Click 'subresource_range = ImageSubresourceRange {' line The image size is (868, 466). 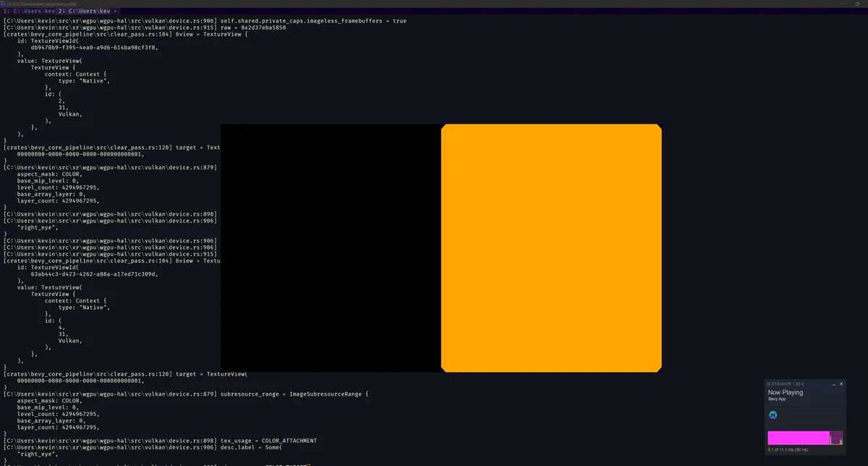(186, 394)
